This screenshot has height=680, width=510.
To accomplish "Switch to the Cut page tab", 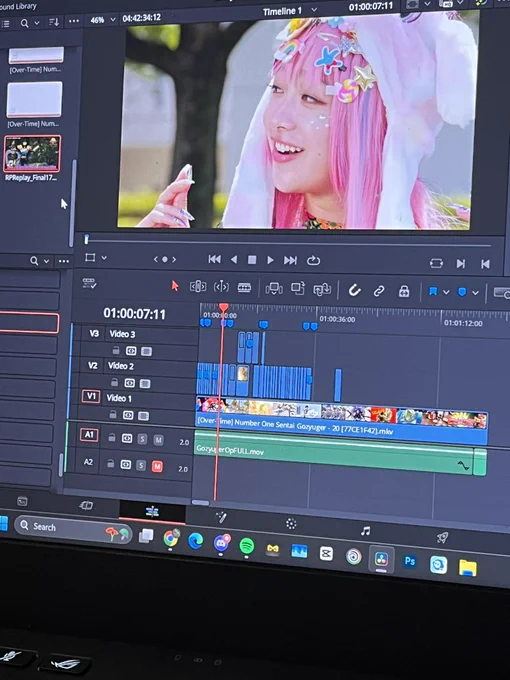I will click(86, 505).
